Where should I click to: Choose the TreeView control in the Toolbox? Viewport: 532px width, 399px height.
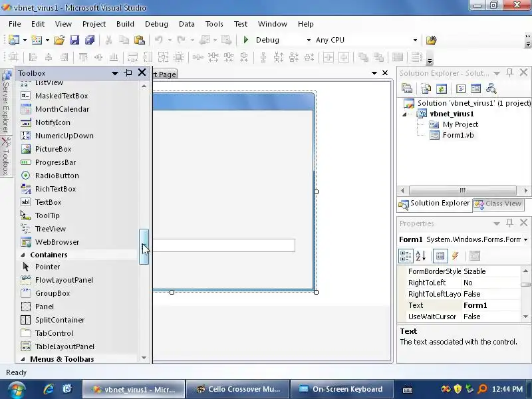click(x=51, y=229)
